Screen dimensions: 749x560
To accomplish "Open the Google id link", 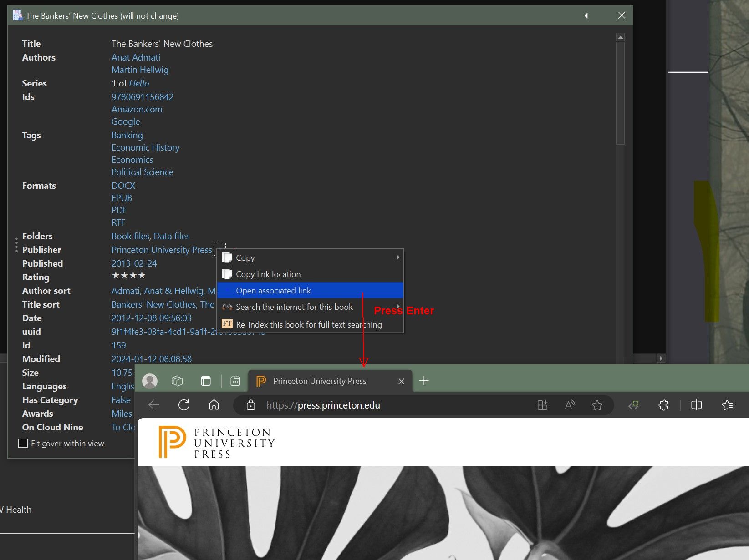I will 126,121.
